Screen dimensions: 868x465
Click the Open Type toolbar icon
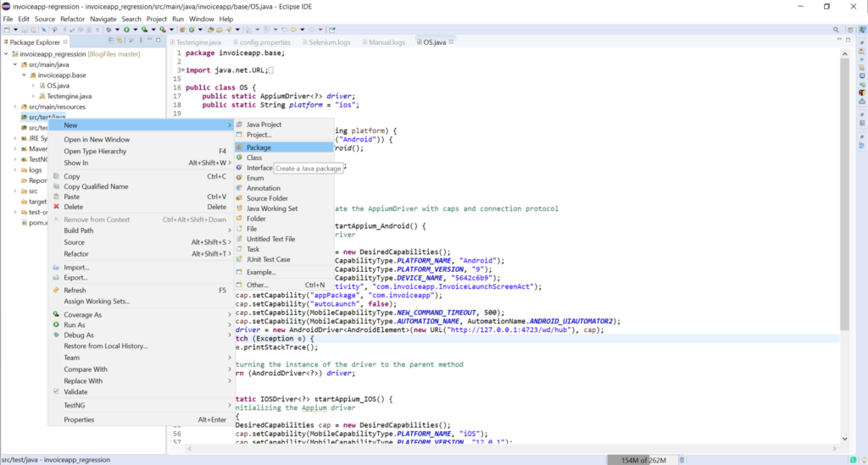click(x=210, y=30)
